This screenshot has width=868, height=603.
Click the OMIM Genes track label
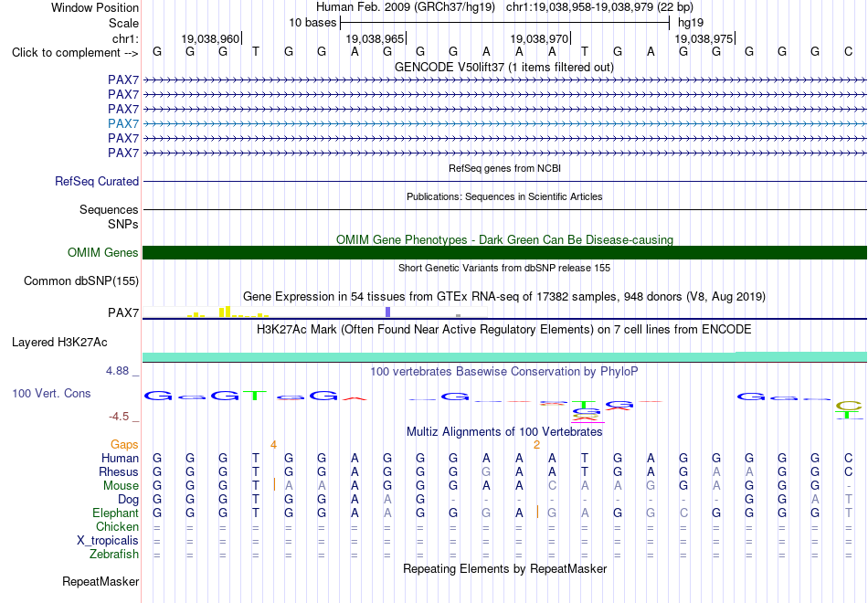pos(103,252)
